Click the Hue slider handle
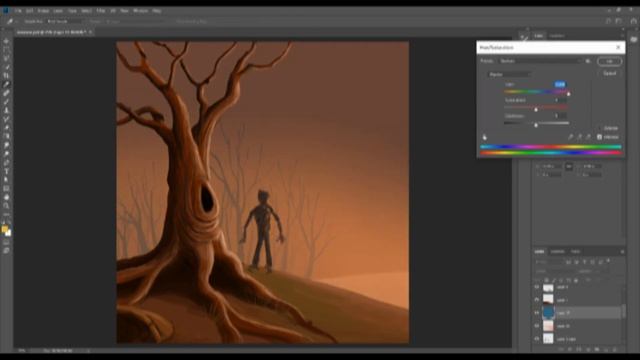This screenshot has height=360, width=640. point(568,94)
